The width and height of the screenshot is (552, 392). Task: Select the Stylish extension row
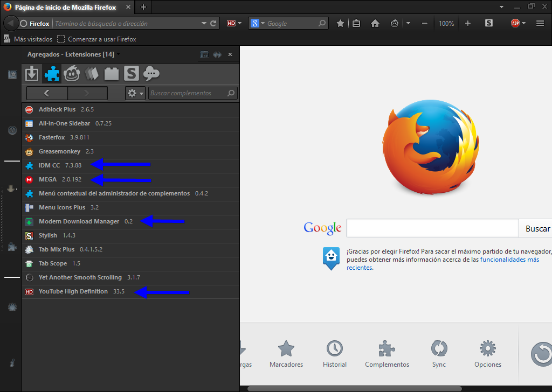pos(130,236)
